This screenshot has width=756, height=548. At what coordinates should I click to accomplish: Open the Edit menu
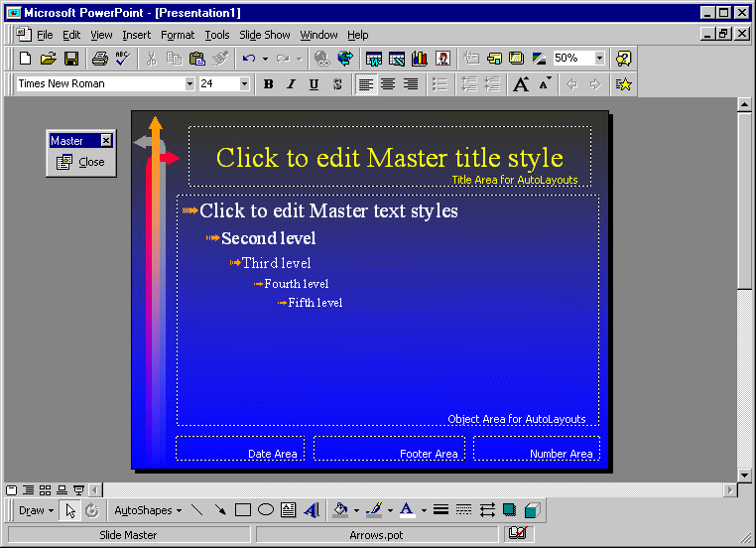coord(71,35)
